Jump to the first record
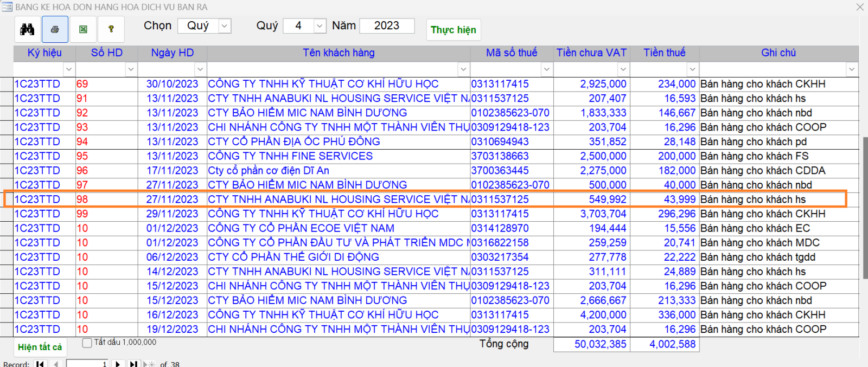 pyautogui.click(x=40, y=363)
